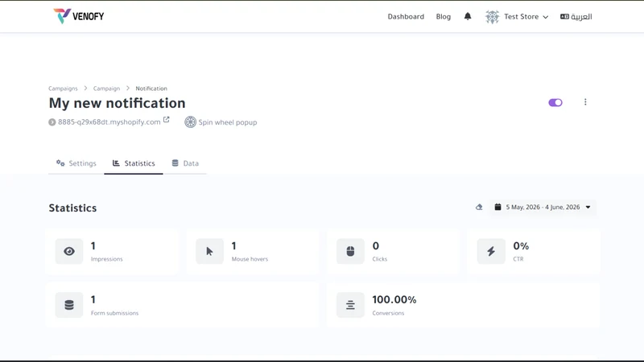This screenshot has width=644, height=362.
Task: Click the language icon beside the Arabic label
Action: tap(565, 16)
